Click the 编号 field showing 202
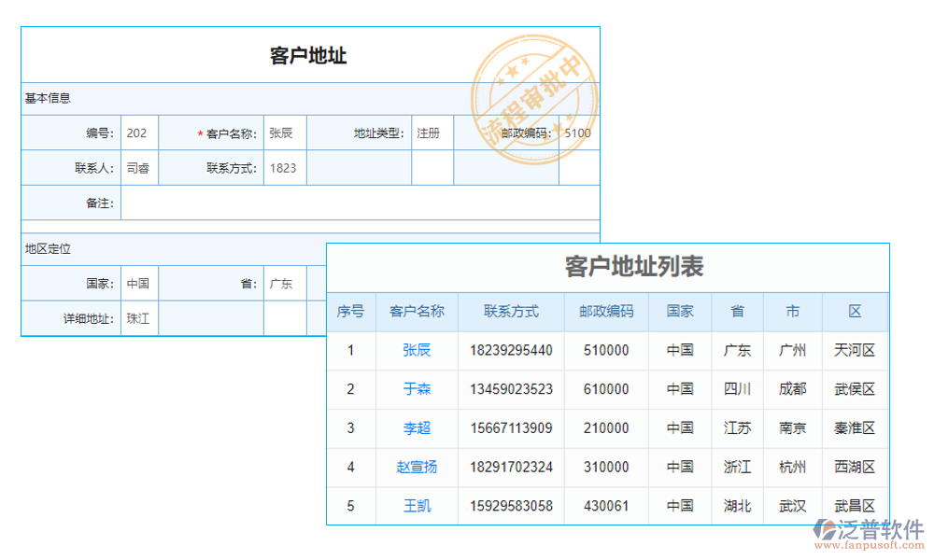This screenshot has width=934, height=560. click(x=139, y=133)
